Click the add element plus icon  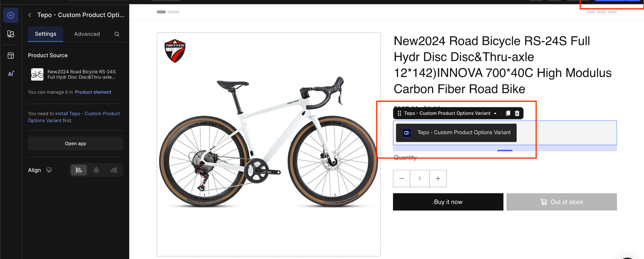tap(11, 15)
